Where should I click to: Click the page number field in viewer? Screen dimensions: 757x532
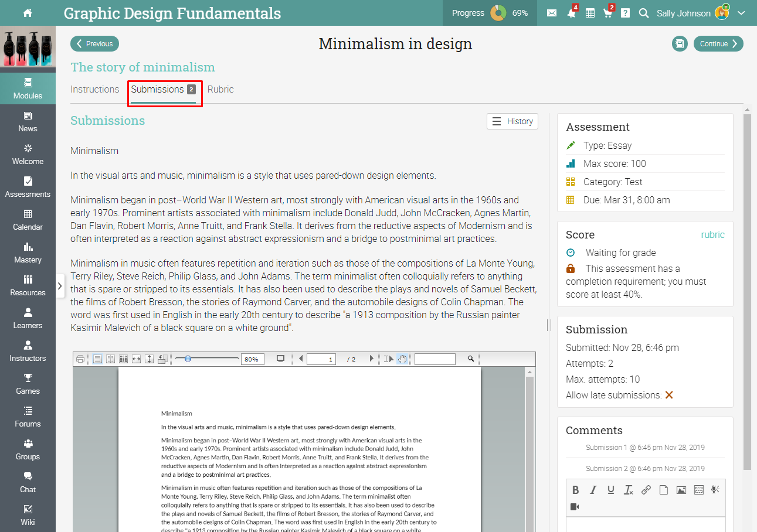(321, 359)
